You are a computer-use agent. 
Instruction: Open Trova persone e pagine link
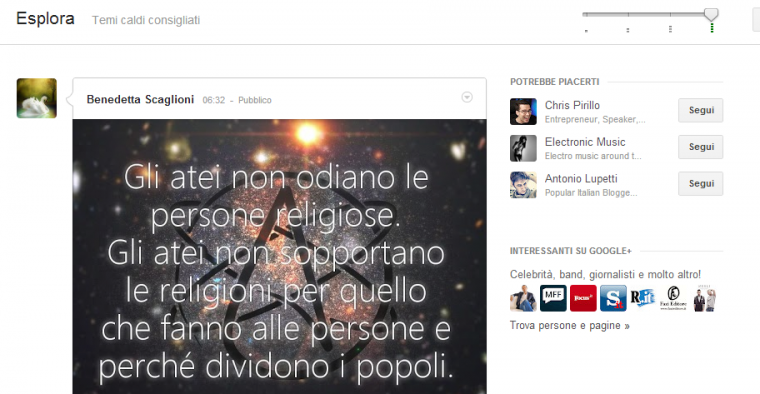[570, 326]
